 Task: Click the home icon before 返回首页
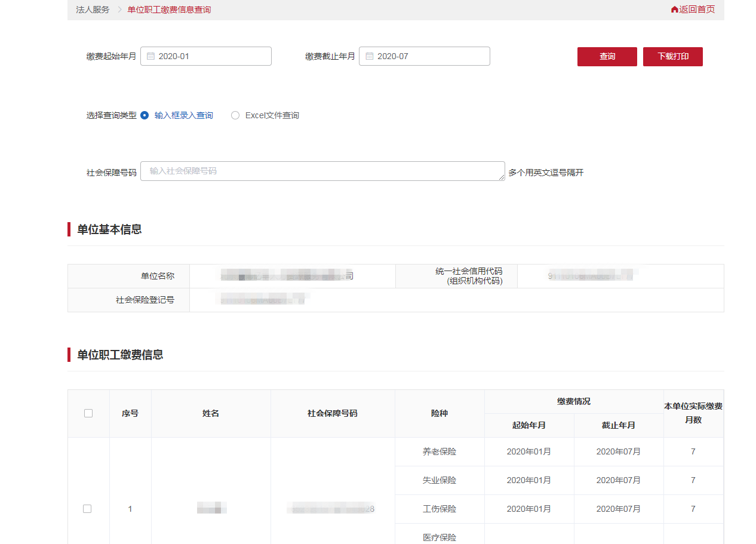coord(674,9)
